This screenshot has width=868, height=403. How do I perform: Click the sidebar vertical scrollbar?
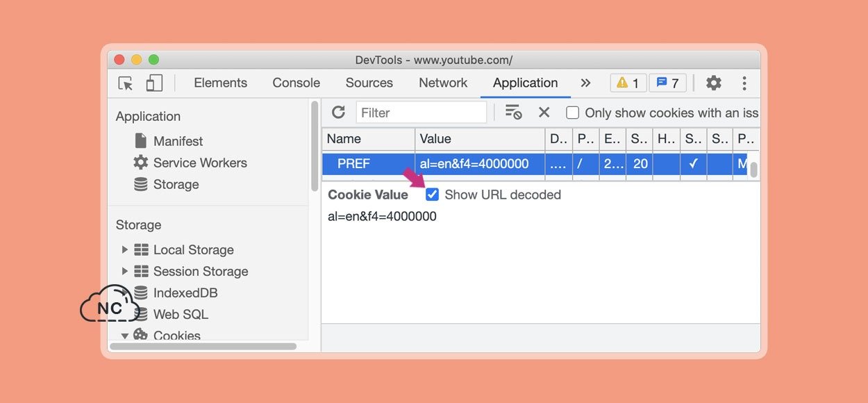(315, 146)
